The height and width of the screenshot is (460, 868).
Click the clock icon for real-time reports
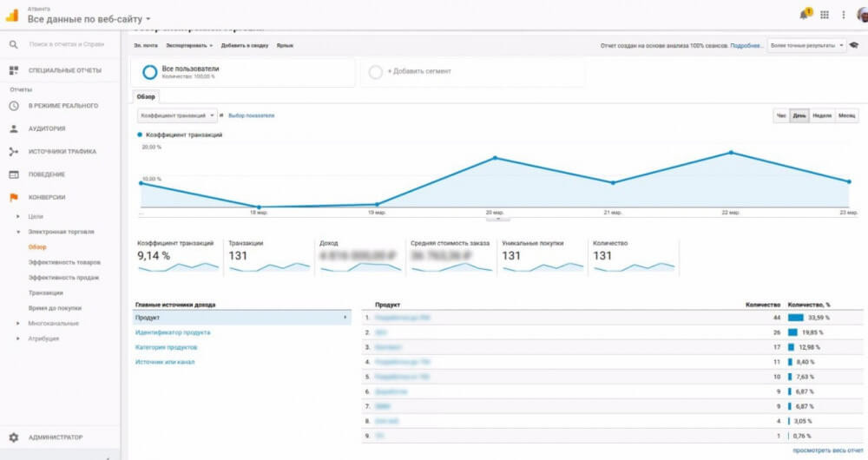click(x=14, y=106)
